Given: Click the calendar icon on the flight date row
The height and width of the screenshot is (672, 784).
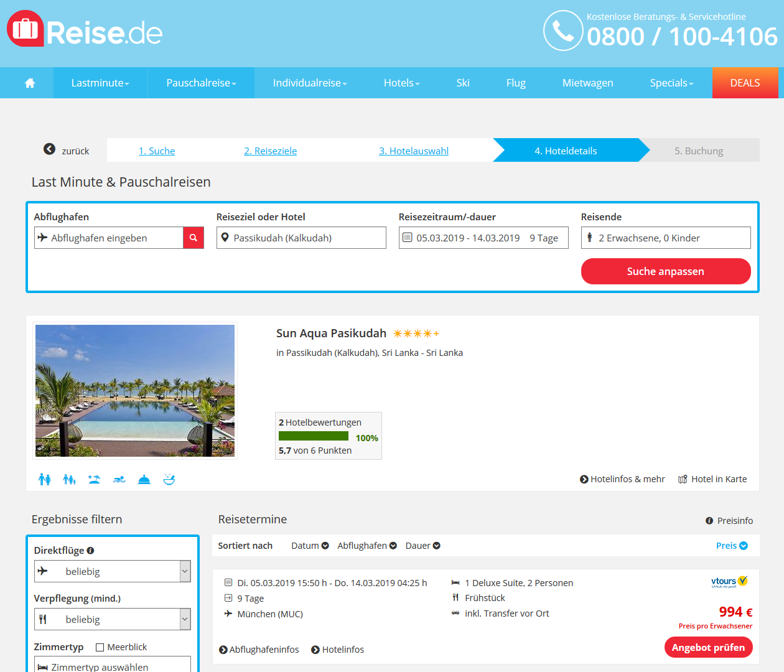Looking at the screenshot, I should click(x=228, y=583).
